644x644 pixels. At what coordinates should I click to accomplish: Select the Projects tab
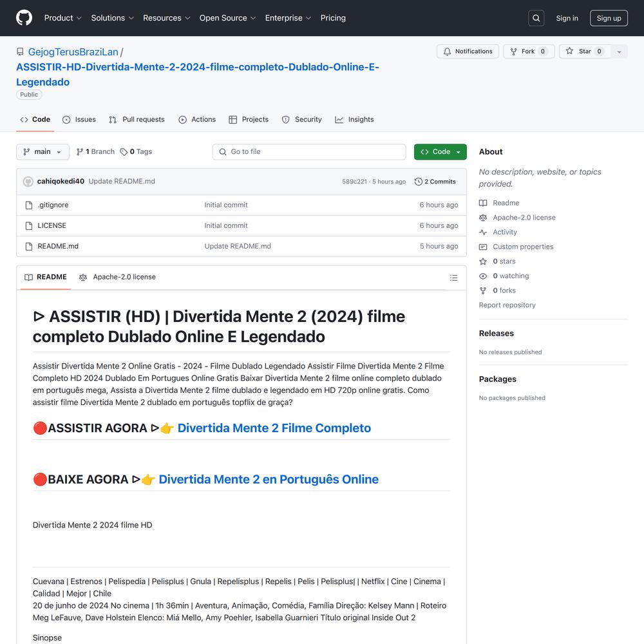point(249,120)
